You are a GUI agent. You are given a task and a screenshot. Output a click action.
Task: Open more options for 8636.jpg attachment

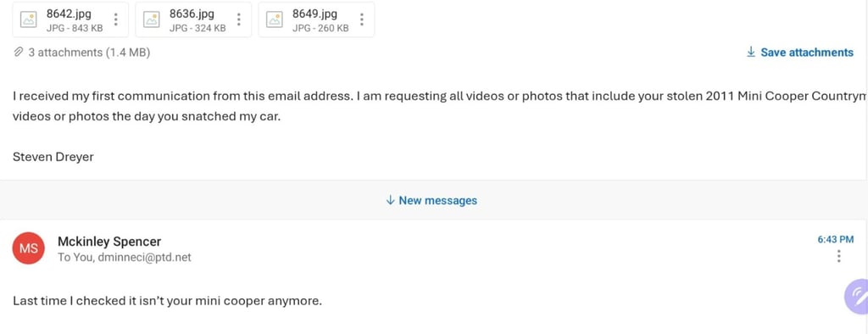[x=238, y=19]
